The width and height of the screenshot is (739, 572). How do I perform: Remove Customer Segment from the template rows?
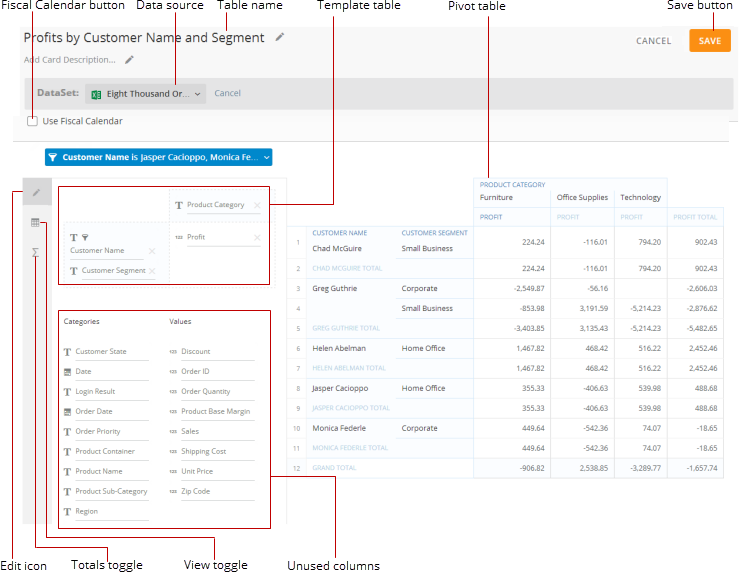coord(152,271)
